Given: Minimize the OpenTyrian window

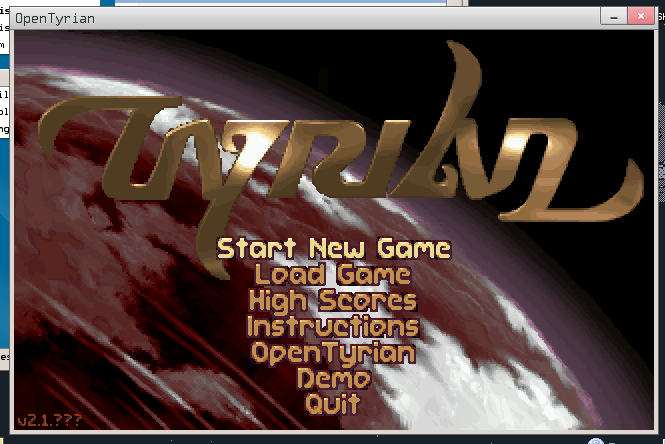Looking at the screenshot, I should (611, 17).
